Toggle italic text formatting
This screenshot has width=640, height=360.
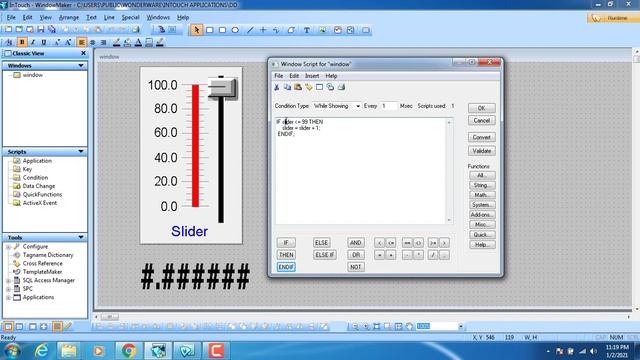(x=33, y=42)
